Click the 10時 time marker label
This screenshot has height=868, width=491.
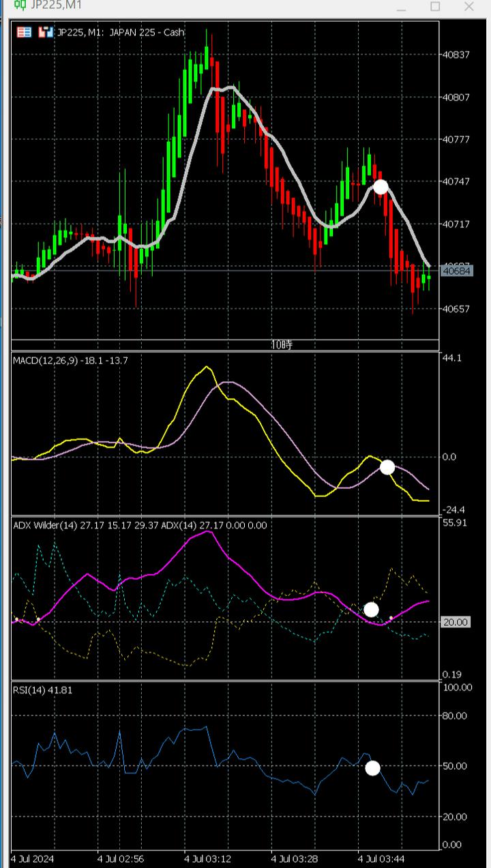pos(281,345)
